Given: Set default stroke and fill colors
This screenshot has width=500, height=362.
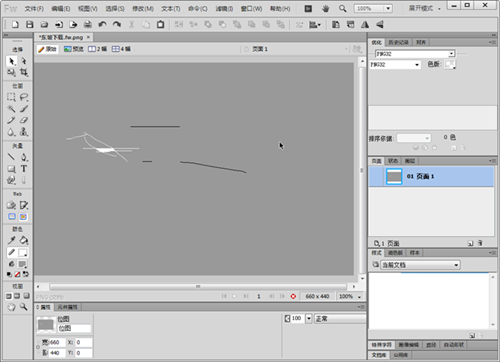Looking at the screenshot, I should [9, 274].
